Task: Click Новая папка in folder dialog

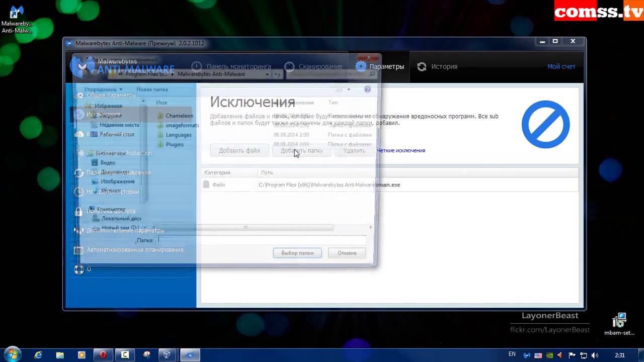Action: (152, 89)
